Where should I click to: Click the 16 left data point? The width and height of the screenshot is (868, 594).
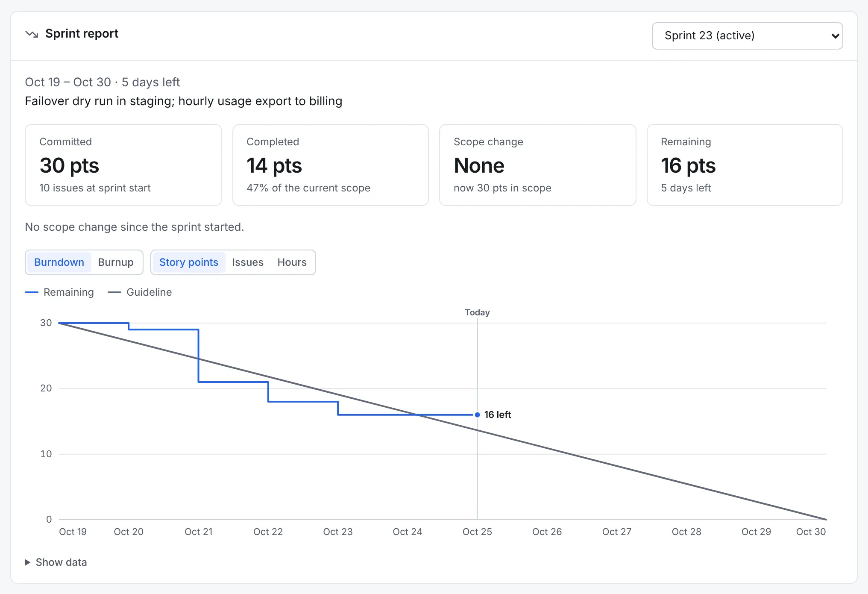coord(477,415)
